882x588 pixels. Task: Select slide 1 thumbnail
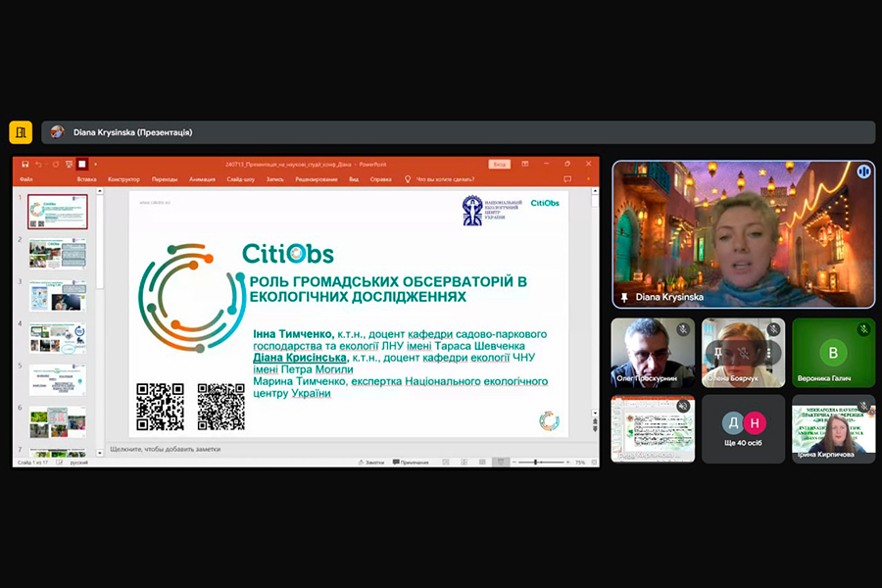58,212
